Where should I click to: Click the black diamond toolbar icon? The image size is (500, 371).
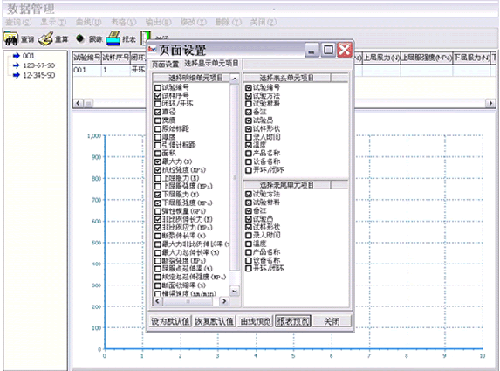pyautogui.click(x=80, y=39)
